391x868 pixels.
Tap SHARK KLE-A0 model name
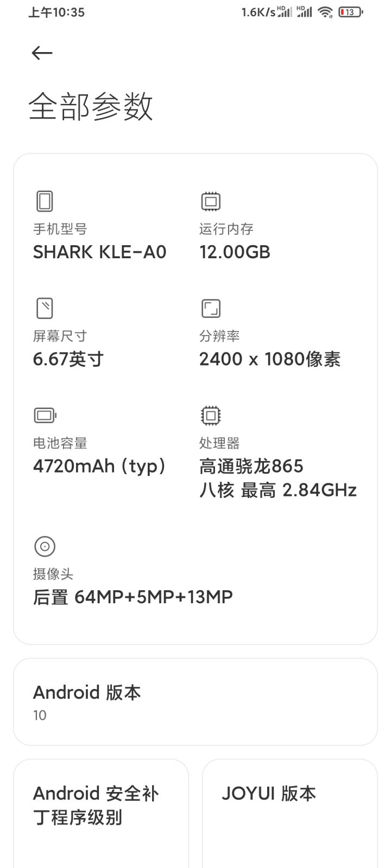click(x=99, y=252)
